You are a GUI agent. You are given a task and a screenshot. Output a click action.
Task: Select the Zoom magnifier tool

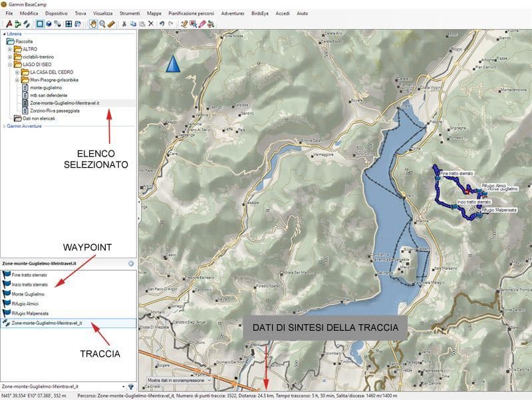(102, 24)
